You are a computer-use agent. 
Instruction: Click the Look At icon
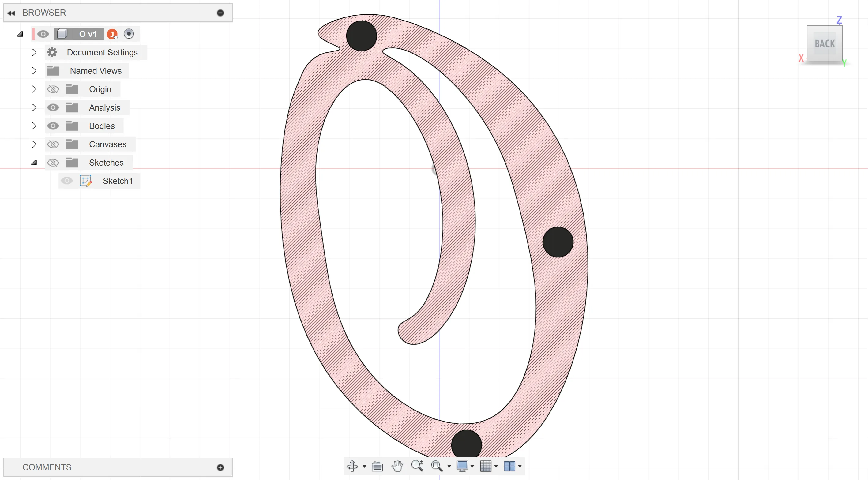point(377,467)
